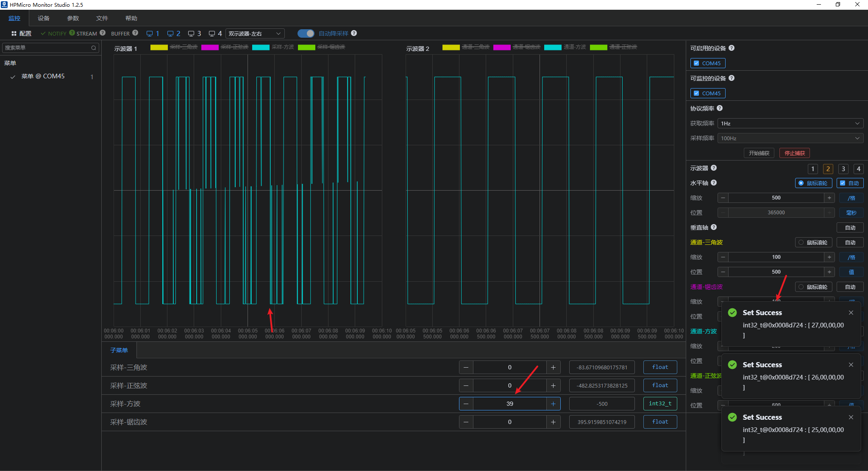Toggle 自动 checkbox for 水平轴
Viewport: 868px width, 471px height.
click(850, 183)
